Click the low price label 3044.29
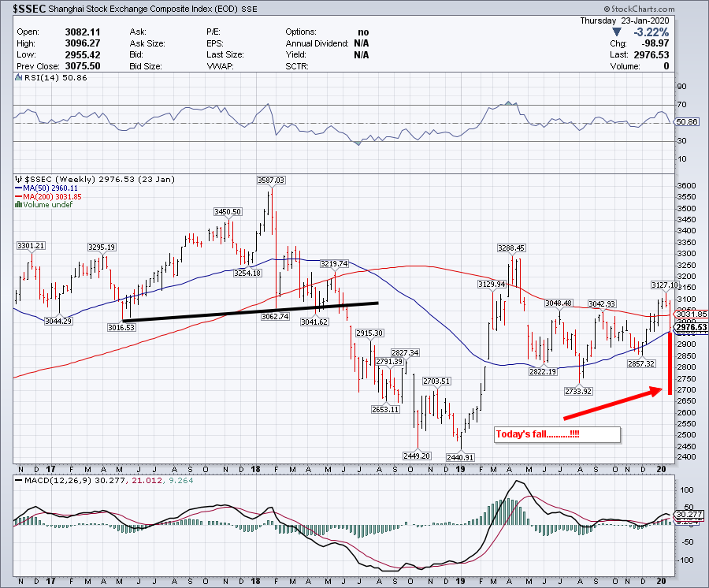 pos(58,321)
